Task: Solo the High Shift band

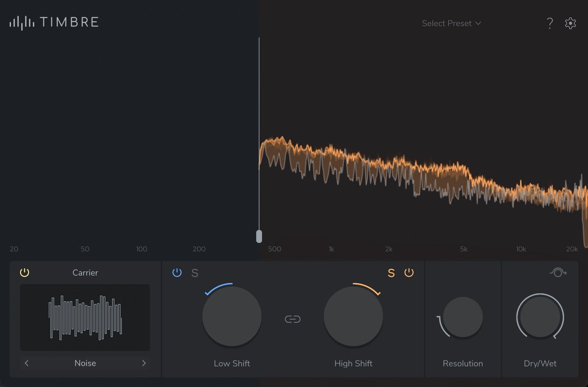Action: pos(391,273)
